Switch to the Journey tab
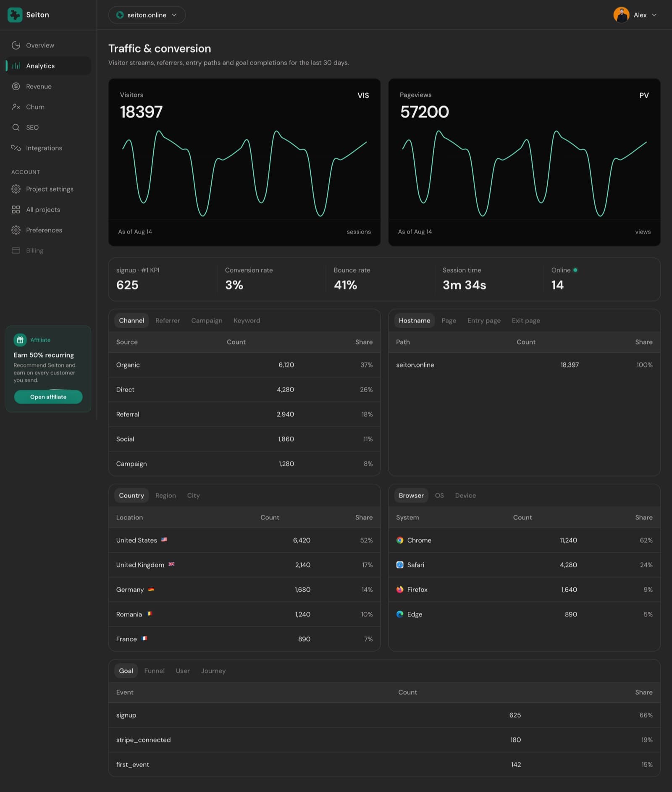 pos(213,671)
